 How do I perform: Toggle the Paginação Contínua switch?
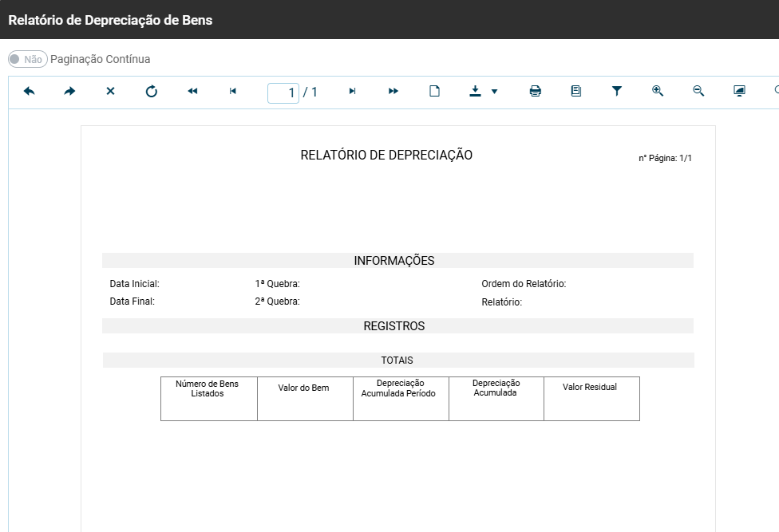tap(27, 59)
